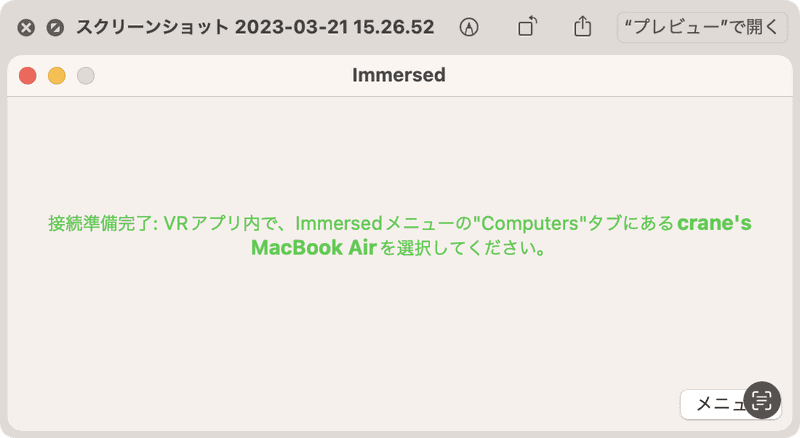This screenshot has height=438, width=800.
Task: Open the screenshot with the "プレビュー"で開く button
Action: [x=702, y=27]
